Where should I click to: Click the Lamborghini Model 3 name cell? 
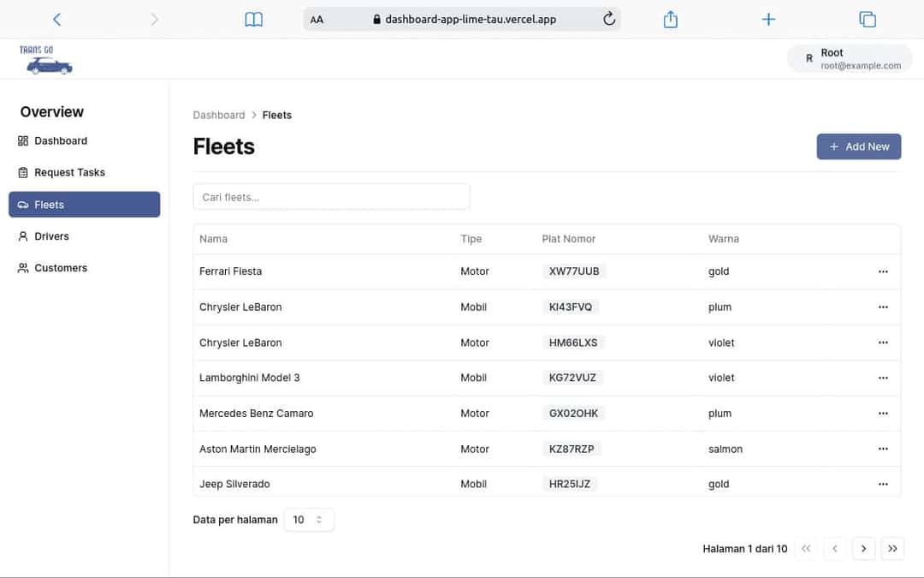(x=249, y=378)
